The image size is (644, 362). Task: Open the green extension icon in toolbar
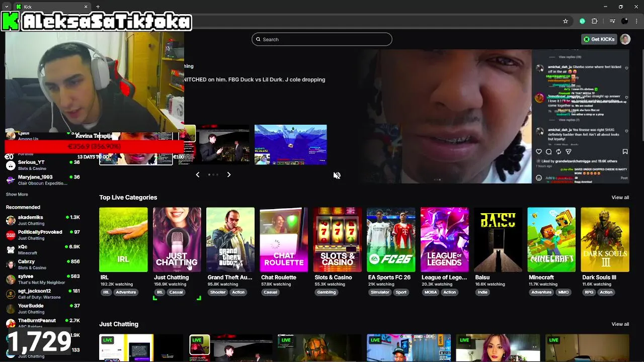click(x=582, y=21)
